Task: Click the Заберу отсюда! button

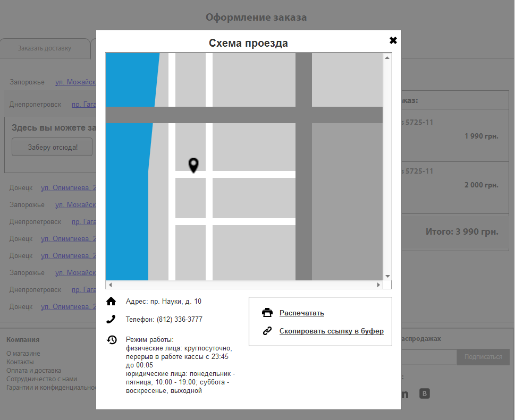Action: click(52, 147)
